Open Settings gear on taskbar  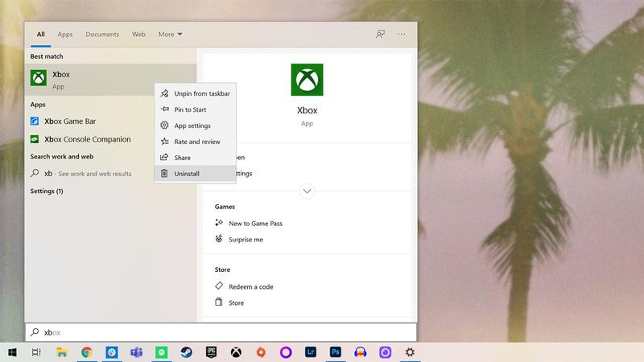point(410,352)
